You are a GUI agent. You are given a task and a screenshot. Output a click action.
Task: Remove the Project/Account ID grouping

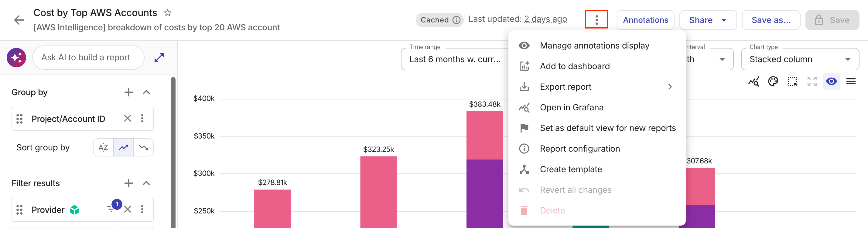click(127, 118)
